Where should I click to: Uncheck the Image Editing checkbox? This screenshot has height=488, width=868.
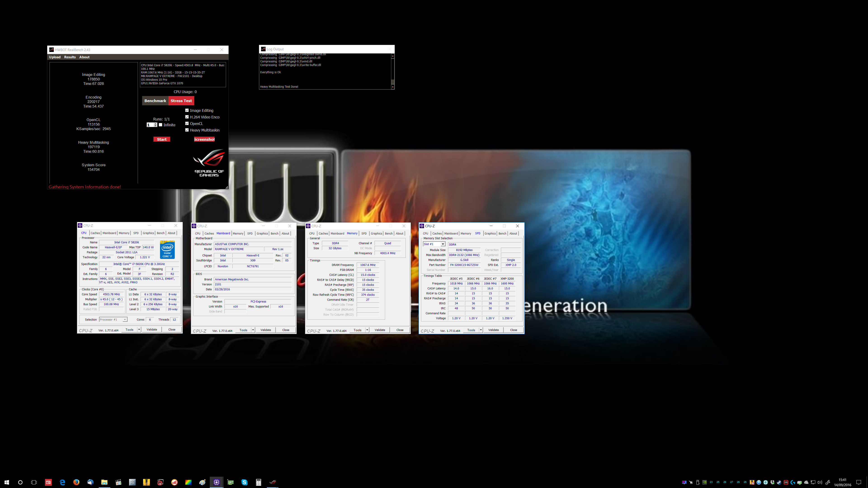click(x=187, y=110)
